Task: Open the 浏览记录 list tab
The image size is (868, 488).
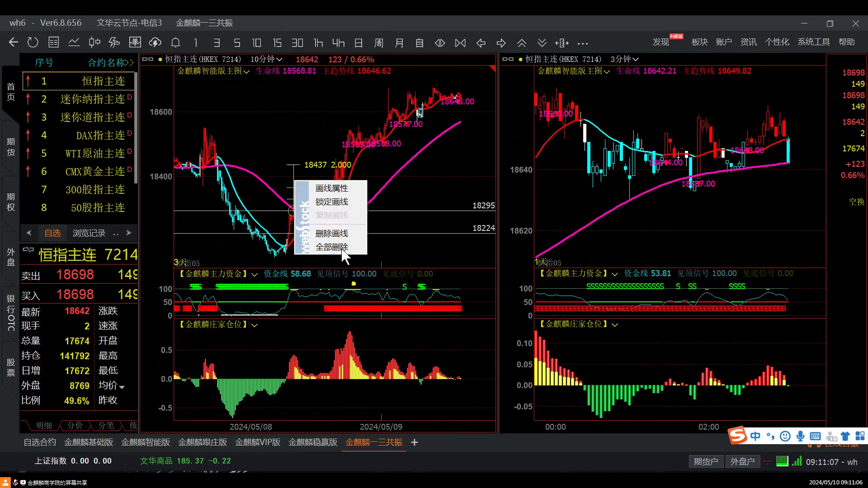Action: (x=89, y=233)
